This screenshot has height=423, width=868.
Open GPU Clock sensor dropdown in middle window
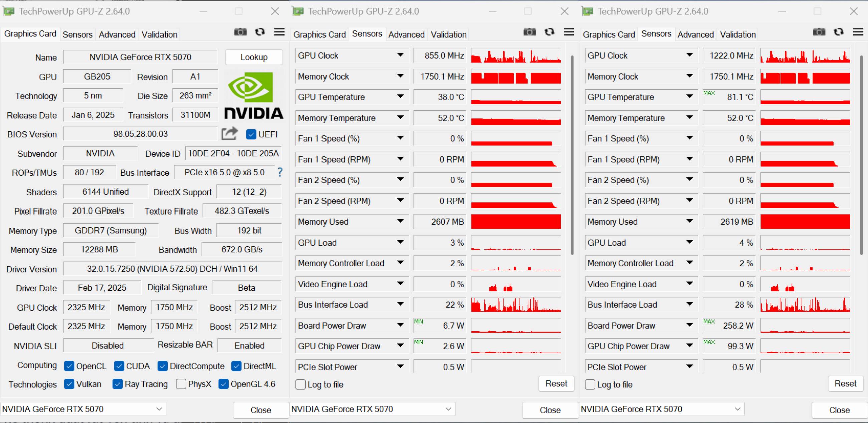(400, 55)
